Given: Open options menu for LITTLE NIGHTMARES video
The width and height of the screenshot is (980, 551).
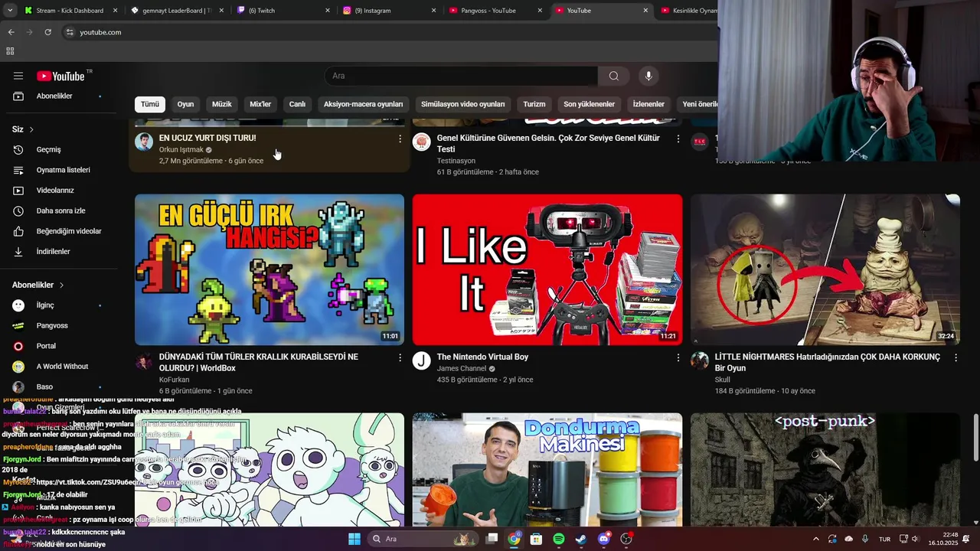Looking at the screenshot, I should coord(955,357).
